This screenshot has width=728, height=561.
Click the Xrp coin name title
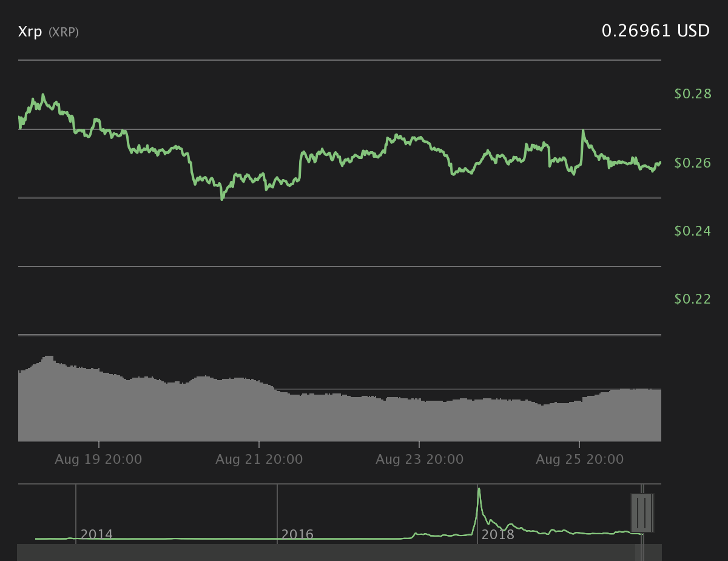[x=30, y=32]
